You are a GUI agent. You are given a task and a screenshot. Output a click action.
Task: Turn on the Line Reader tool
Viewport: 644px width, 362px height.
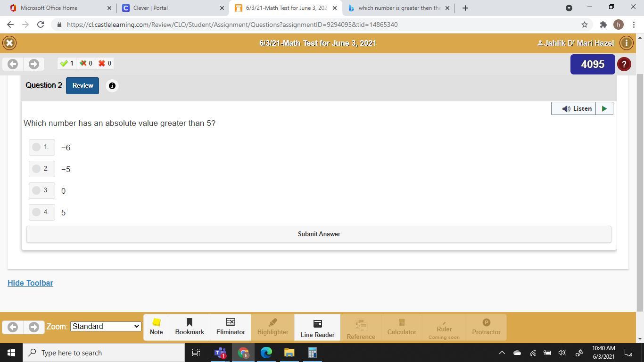coord(317,328)
